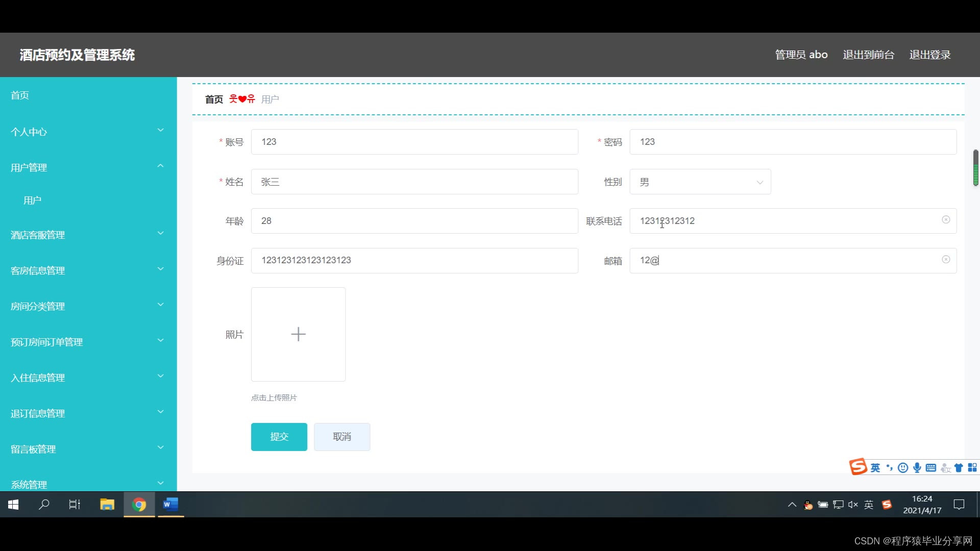Click into the 身份证 input field
The width and height of the screenshot is (980, 551).
tap(414, 260)
